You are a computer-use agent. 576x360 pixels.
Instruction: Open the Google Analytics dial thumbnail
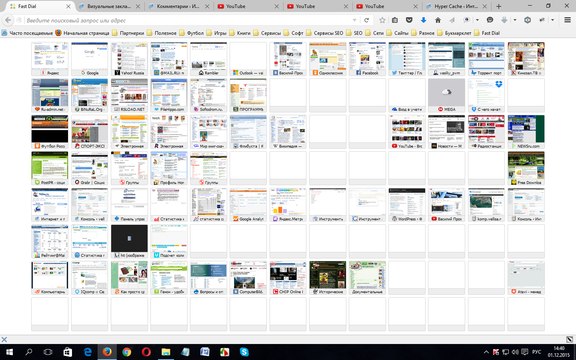[248, 205]
